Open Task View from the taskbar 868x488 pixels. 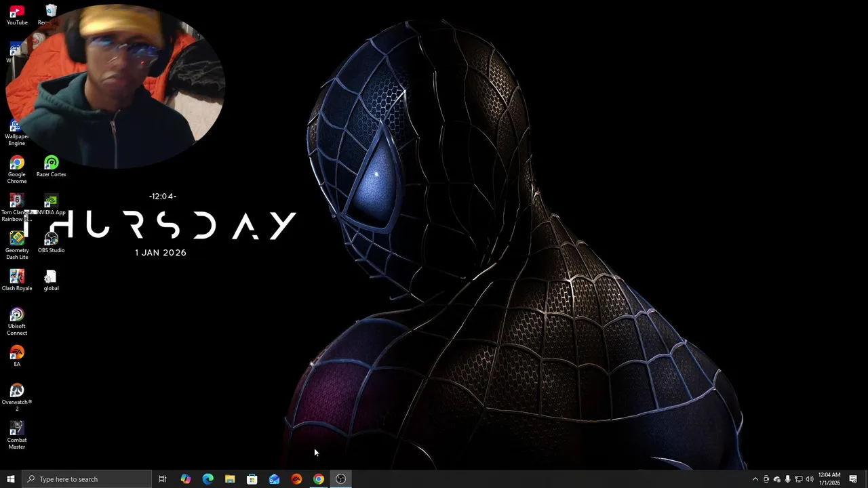(x=163, y=479)
